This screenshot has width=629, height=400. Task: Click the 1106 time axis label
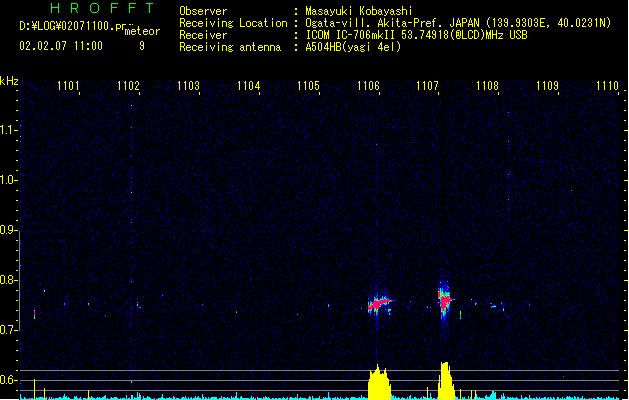[x=368, y=85]
